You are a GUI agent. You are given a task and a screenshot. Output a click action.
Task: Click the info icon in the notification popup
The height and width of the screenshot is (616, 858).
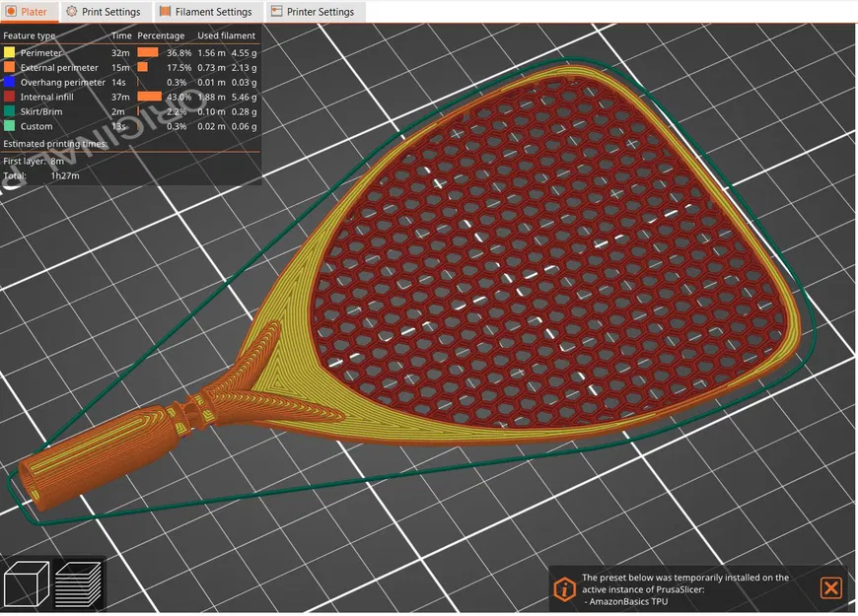point(564,588)
